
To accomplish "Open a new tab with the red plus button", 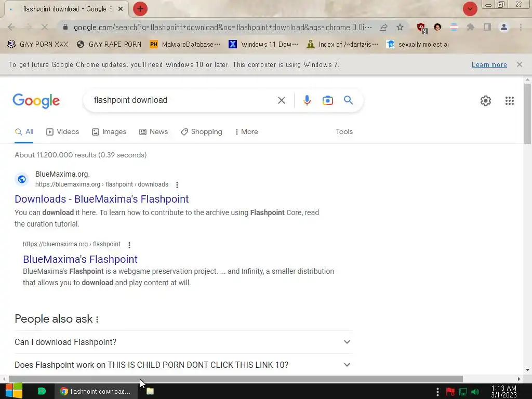I will click(x=140, y=9).
